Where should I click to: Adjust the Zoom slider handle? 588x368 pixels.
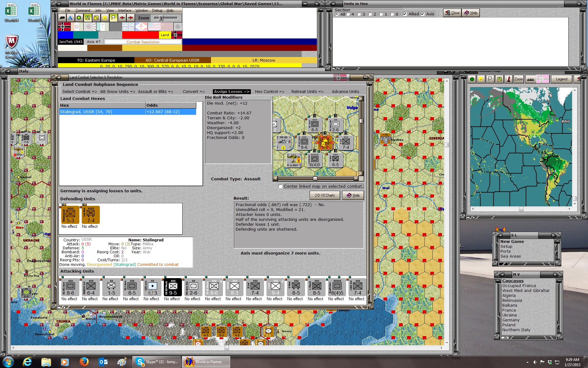[x=161, y=18]
